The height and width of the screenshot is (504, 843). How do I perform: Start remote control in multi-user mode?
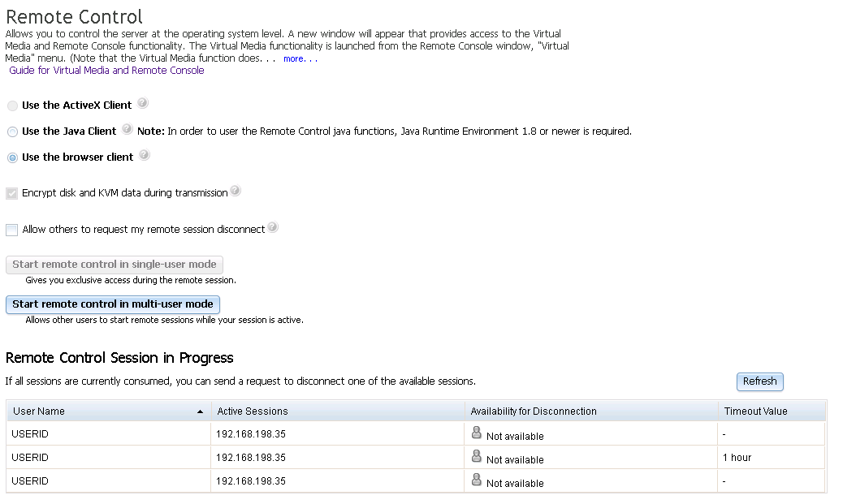pyautogui.click(x=113, y=304)
